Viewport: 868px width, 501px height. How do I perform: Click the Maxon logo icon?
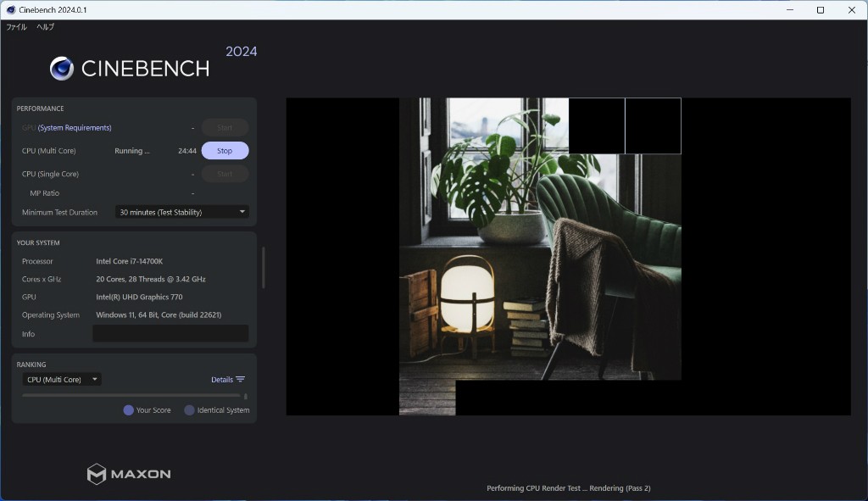(97, 474)
